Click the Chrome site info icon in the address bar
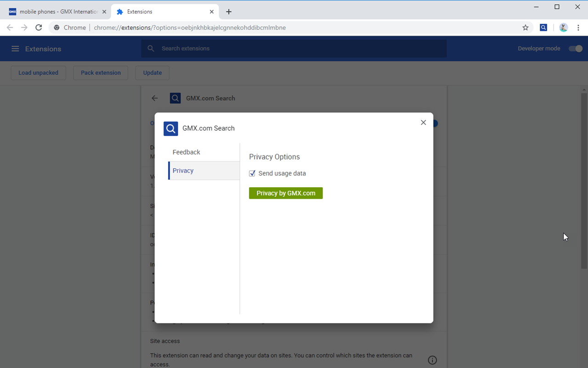The image size is (588, 368). click(x=57, y=28)
